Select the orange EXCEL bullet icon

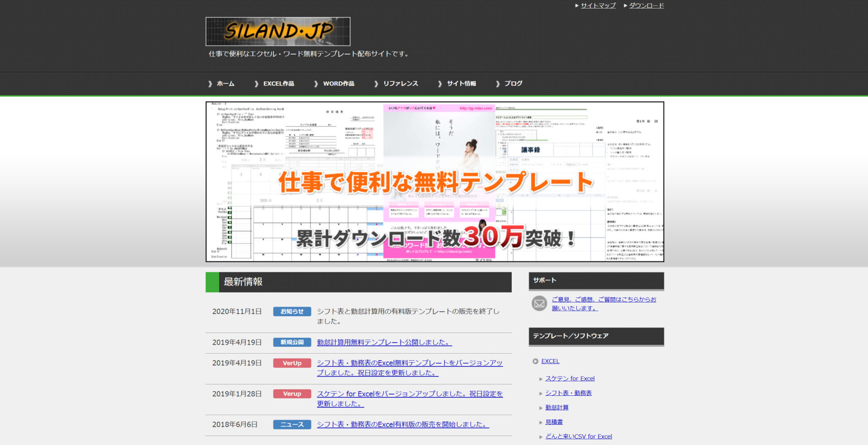(536, 361)
